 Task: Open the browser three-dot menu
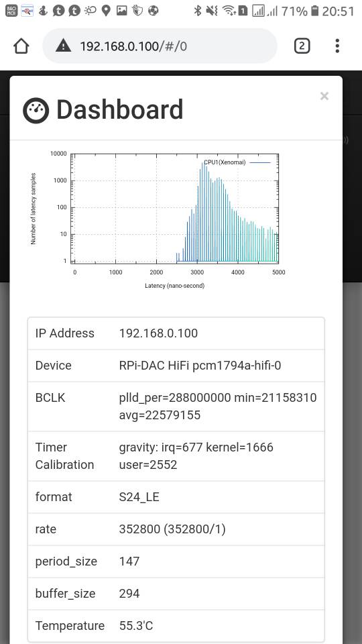pos(337,46)
